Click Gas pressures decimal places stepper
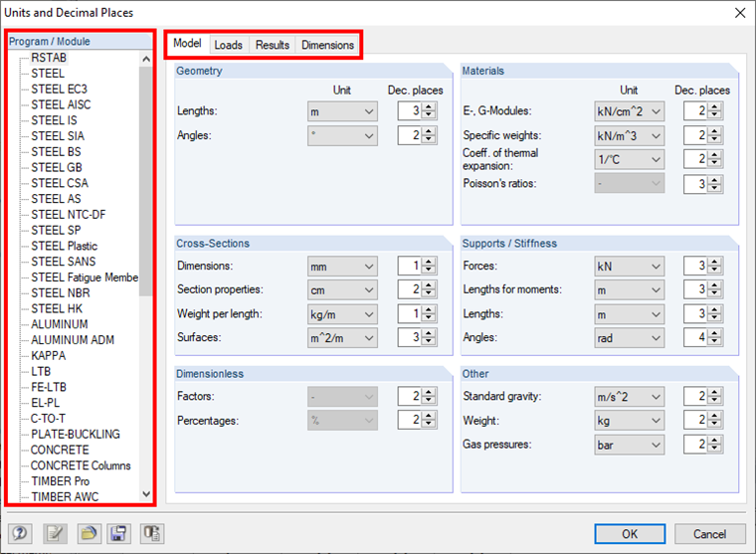Image resolution: width=756 pixels, height=554 pixels. 715,444
